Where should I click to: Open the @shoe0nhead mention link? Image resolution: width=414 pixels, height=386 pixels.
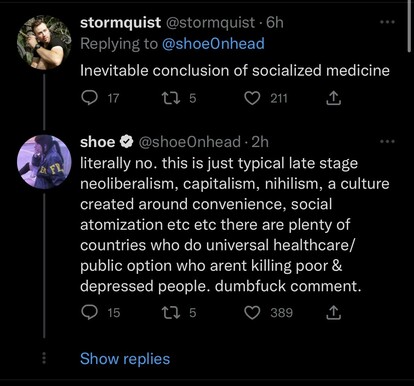coord(213,44)
